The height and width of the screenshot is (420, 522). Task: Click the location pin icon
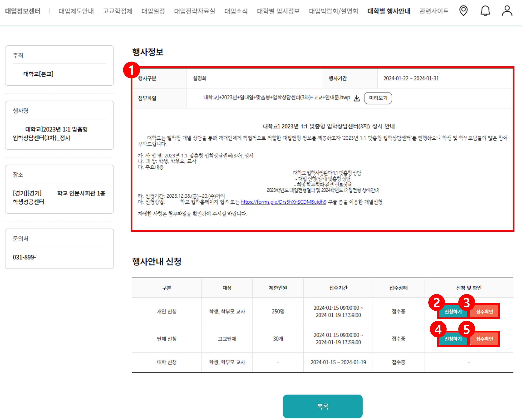click(463, 11)
